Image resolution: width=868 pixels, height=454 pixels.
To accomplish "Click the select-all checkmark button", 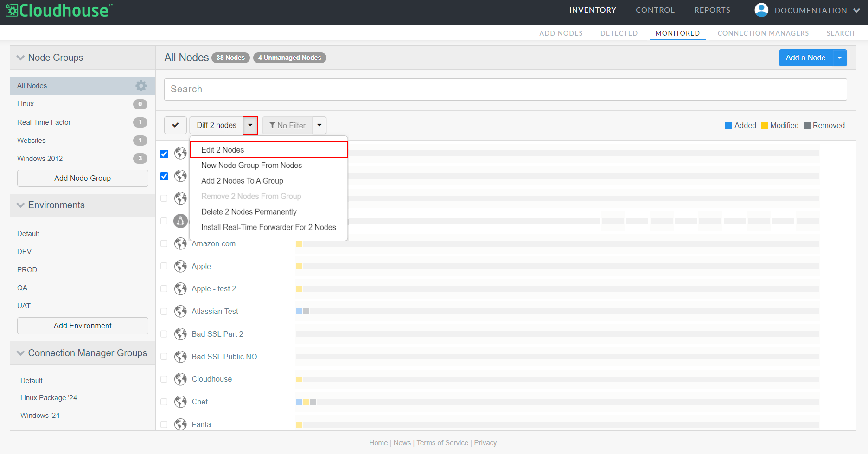I will (175, 125).
